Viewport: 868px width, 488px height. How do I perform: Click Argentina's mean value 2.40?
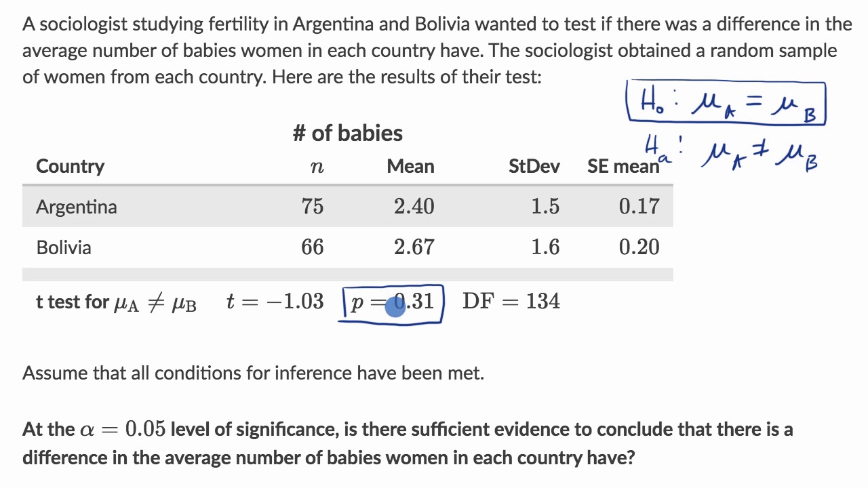tap(414, 207)
